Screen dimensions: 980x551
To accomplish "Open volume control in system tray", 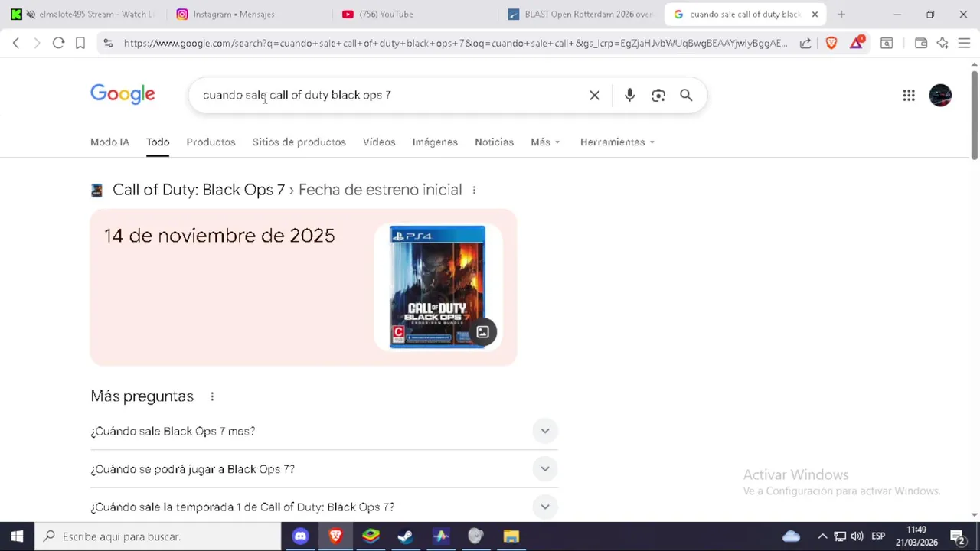I will point(857,536).
